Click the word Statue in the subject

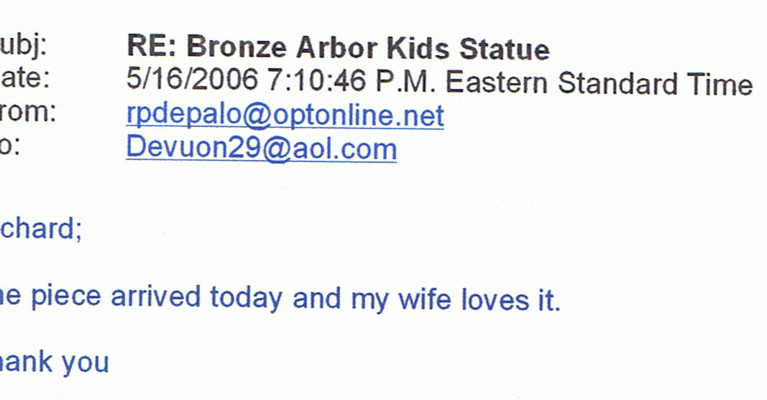coord(504,49)
